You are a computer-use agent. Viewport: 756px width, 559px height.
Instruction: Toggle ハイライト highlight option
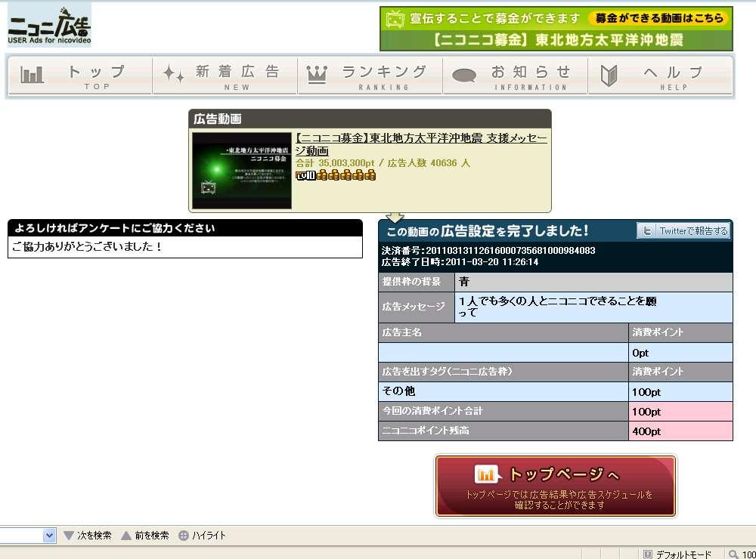202,536
